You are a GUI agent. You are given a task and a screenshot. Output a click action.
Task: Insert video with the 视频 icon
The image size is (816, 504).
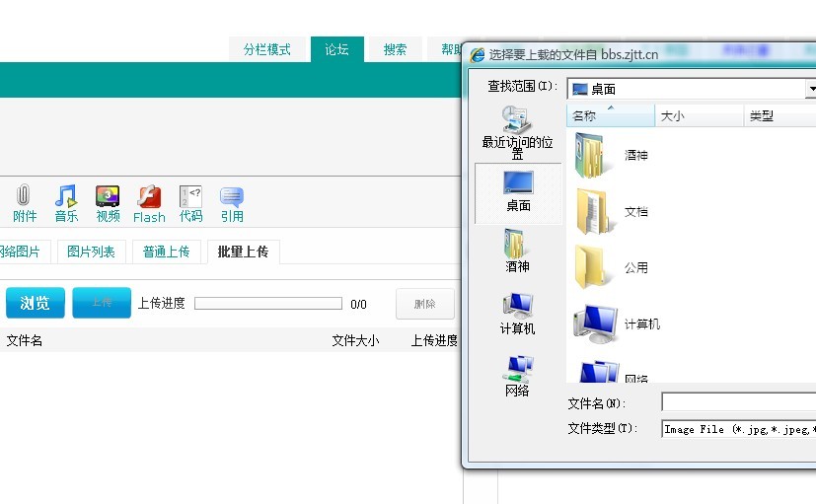(x=108, y=196)
